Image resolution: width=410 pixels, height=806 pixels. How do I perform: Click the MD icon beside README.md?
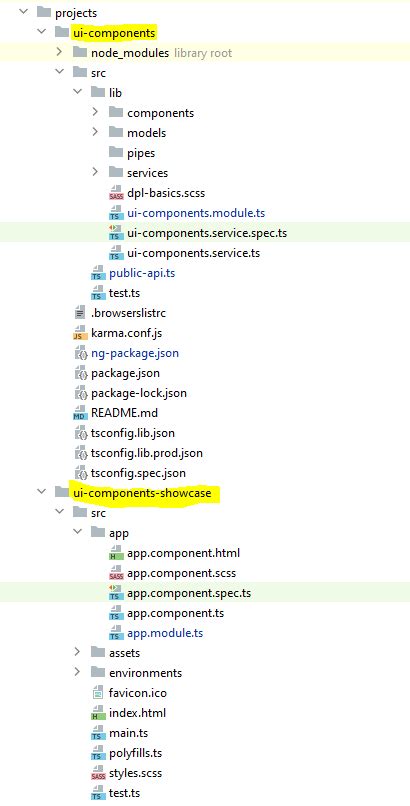pos(81,413)
